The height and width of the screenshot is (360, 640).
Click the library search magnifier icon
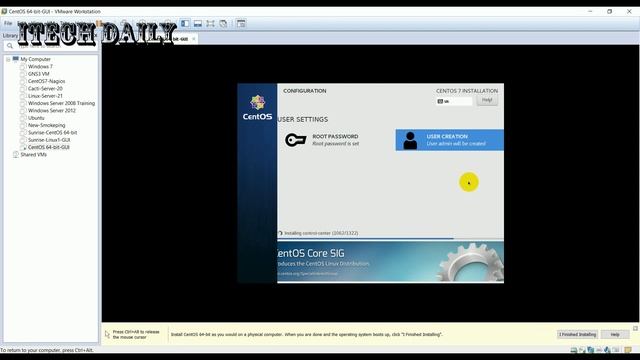(x=10, y=46)
